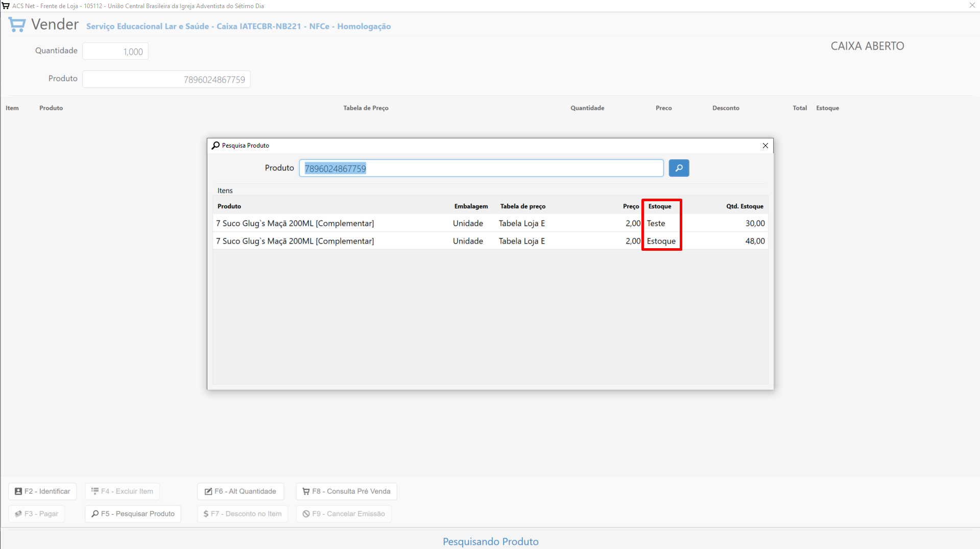Click the main grid Estoque header
The width and height of the screenshot is (980, 549).
[x=827, y=108]
